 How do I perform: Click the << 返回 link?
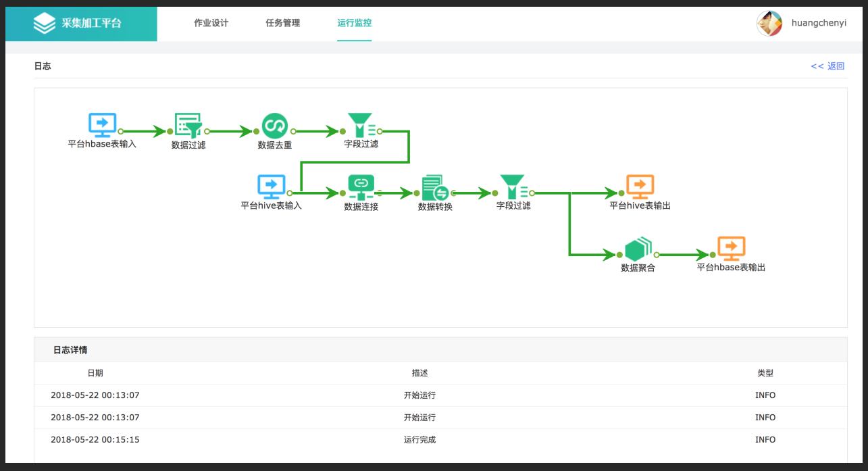(827, 66)
